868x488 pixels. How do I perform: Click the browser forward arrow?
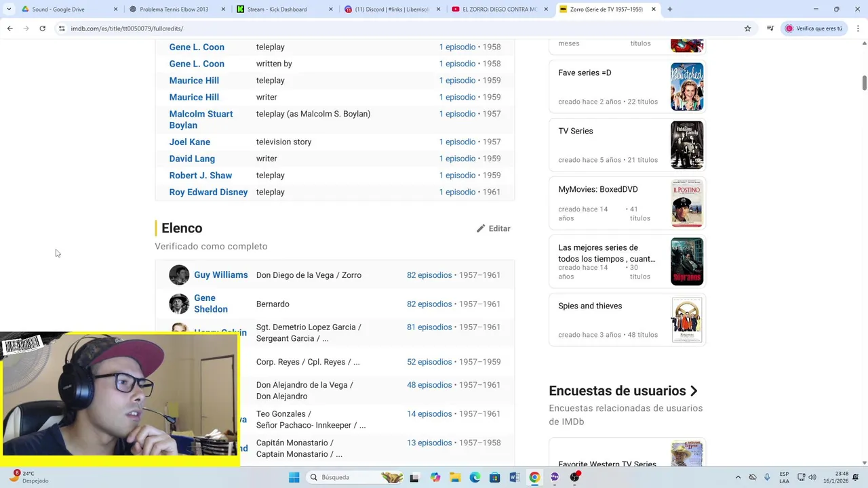click(x=26, y=28)
